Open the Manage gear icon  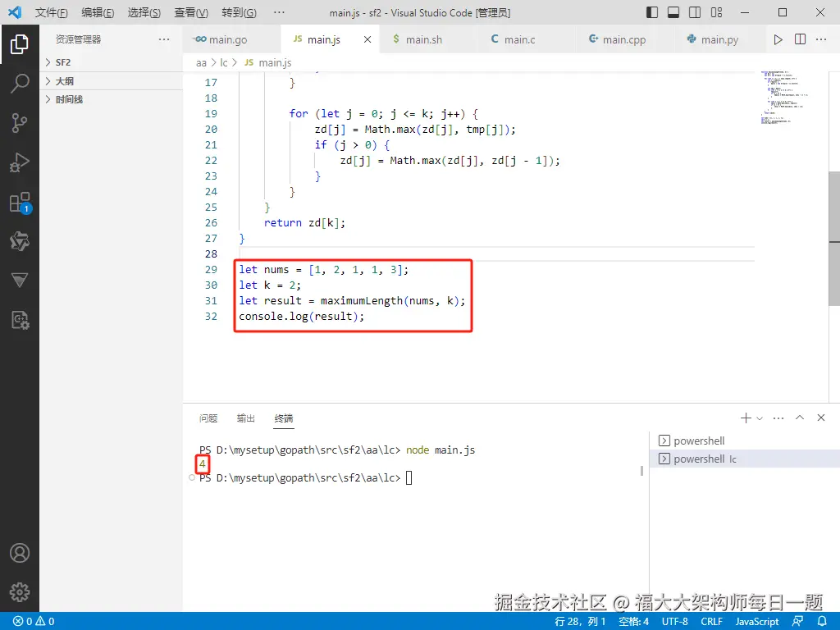click(x=20, y=592)
